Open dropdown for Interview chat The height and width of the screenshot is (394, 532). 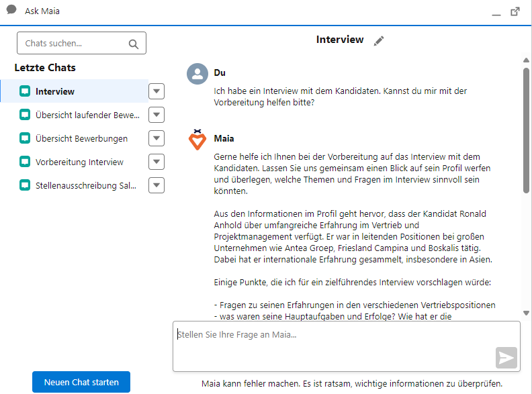(156, 91)
